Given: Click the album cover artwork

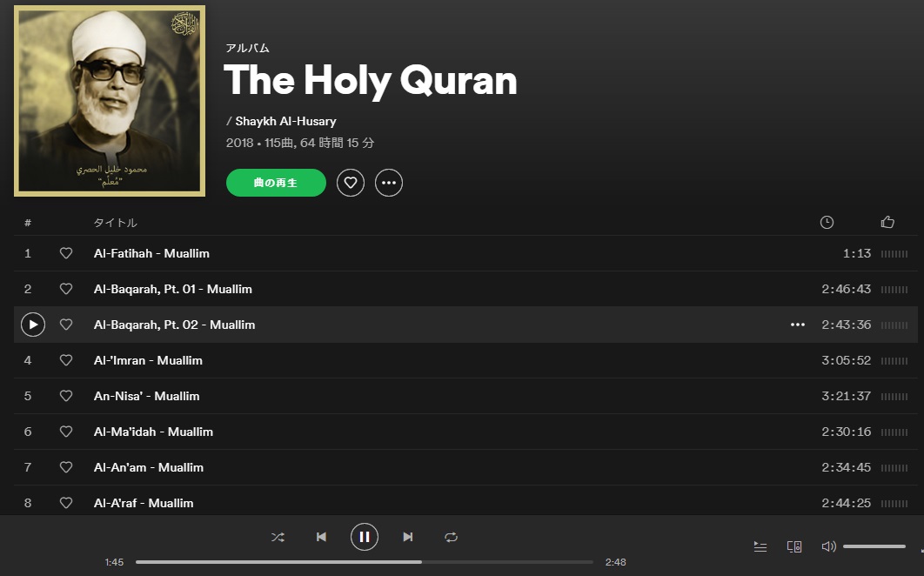Looking at the screenshot, I should pos(110,101).
